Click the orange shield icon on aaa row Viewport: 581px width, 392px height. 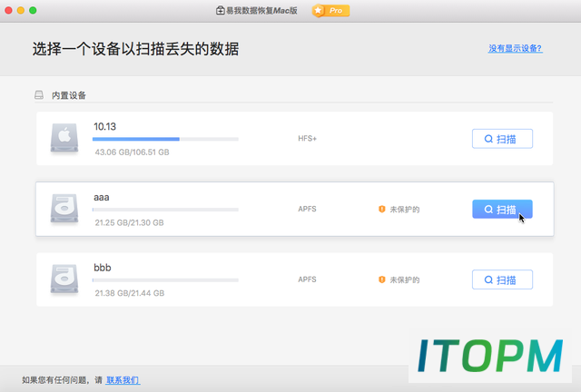click(381, 209)
